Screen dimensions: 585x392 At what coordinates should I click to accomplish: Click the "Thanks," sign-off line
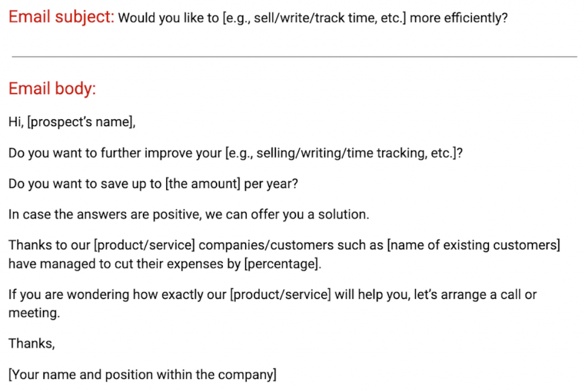point(31,344)
